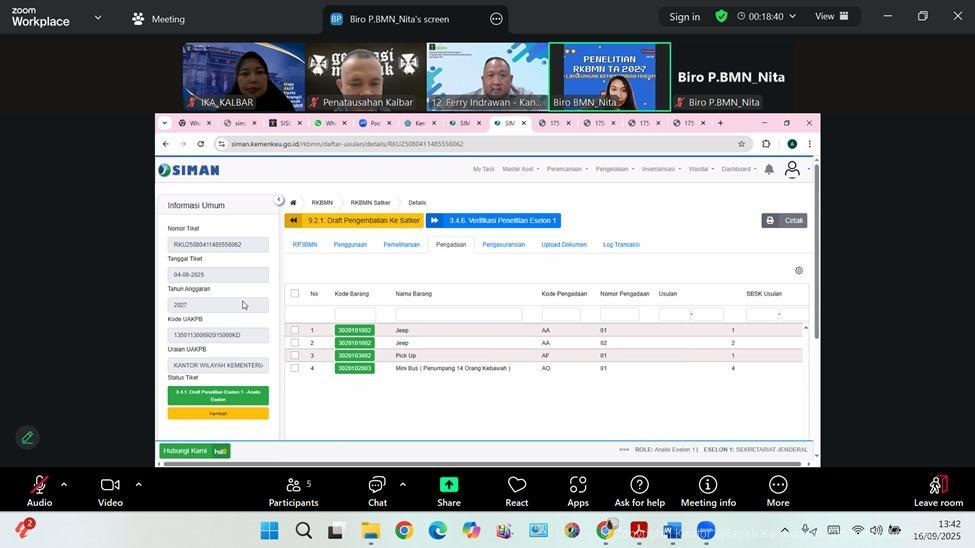Click the annotation pencil icon

click(x=27, y=437)
